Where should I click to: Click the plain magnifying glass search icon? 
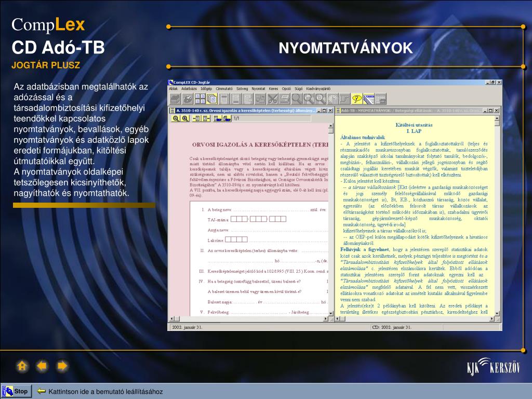point(297,99)
